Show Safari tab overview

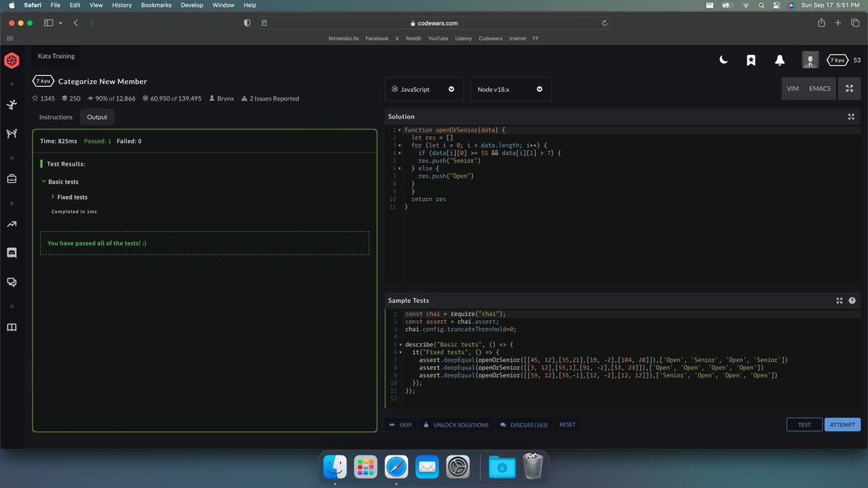(854, 23)
